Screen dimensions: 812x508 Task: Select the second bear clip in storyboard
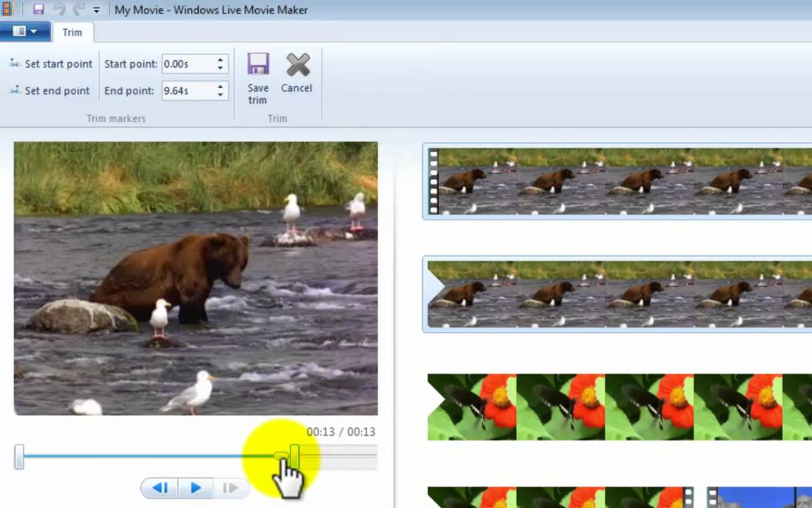click(x=617, y=294)
